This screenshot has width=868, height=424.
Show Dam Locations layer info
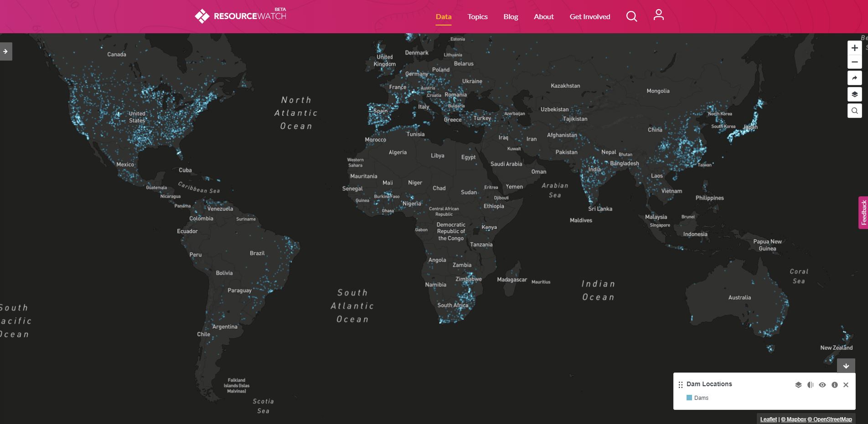(834, 385)
